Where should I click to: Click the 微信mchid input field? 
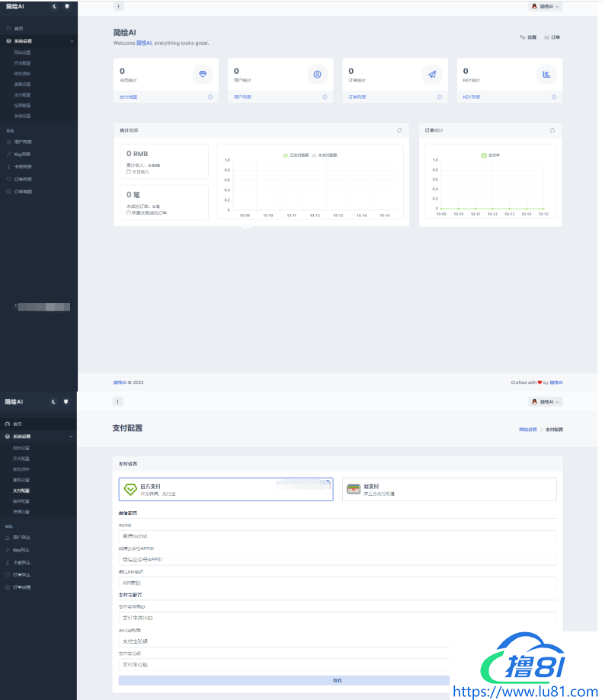pyautogui.click(x=338, y=536)
